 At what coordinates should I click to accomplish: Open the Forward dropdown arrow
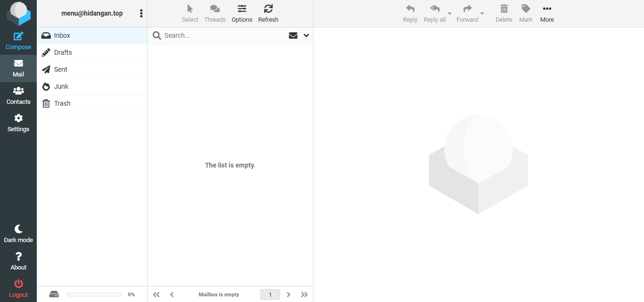(482, 14)
